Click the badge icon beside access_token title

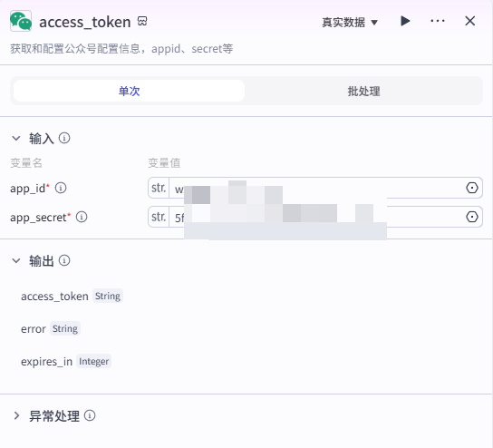pos(142,21)
